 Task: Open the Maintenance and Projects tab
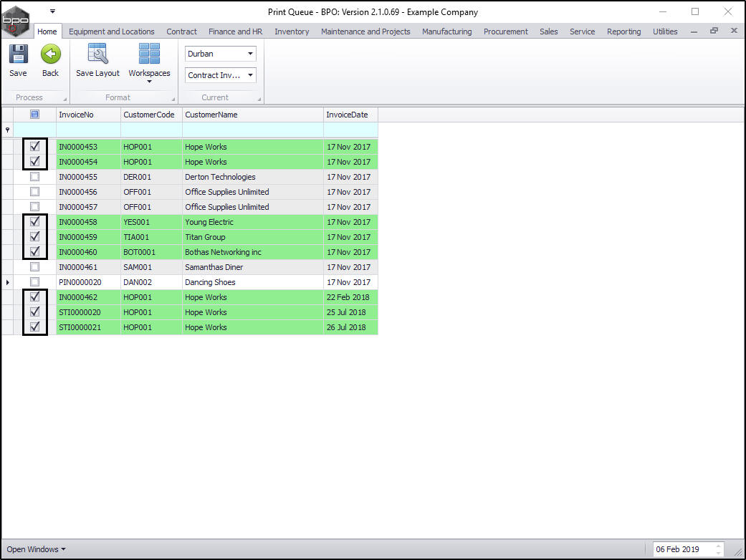pos(365,32)
